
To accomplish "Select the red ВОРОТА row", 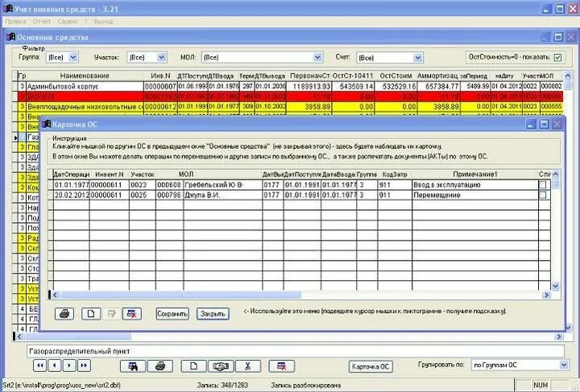I will pos(290,97).
